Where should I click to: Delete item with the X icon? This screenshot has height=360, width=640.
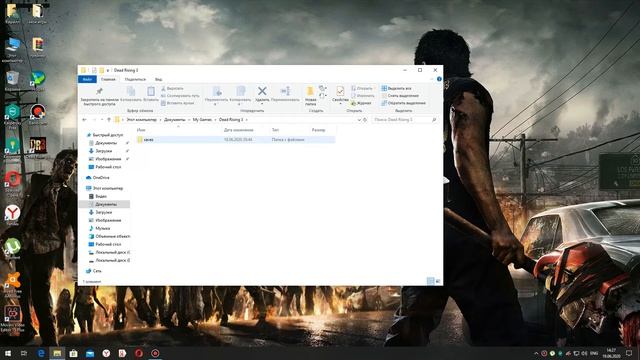(262, 92)
